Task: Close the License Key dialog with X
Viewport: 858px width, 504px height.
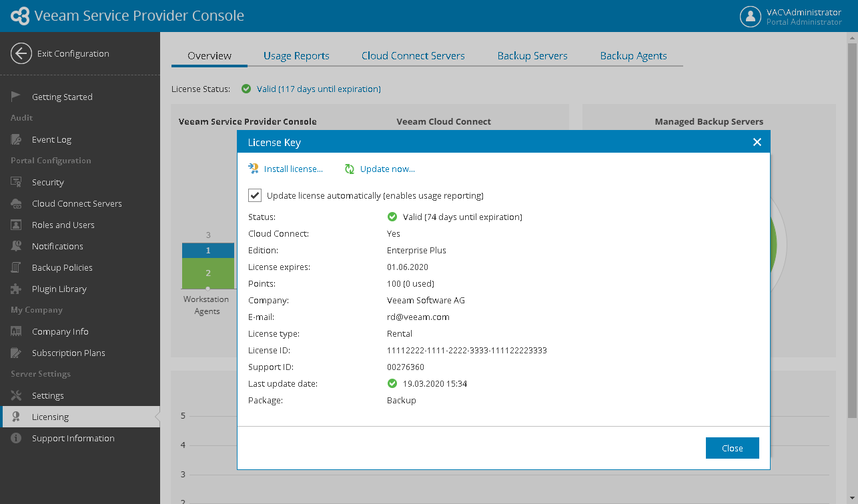Action: (x=757, y=142)
